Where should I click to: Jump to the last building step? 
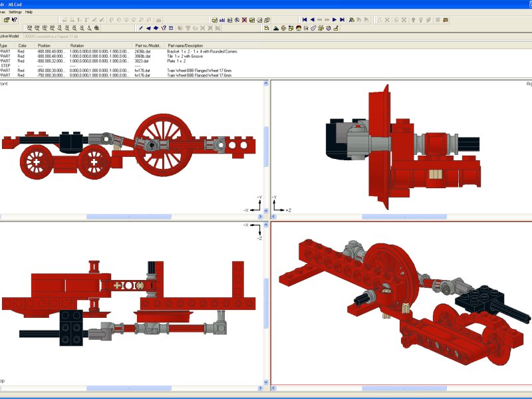click(342, 20)
